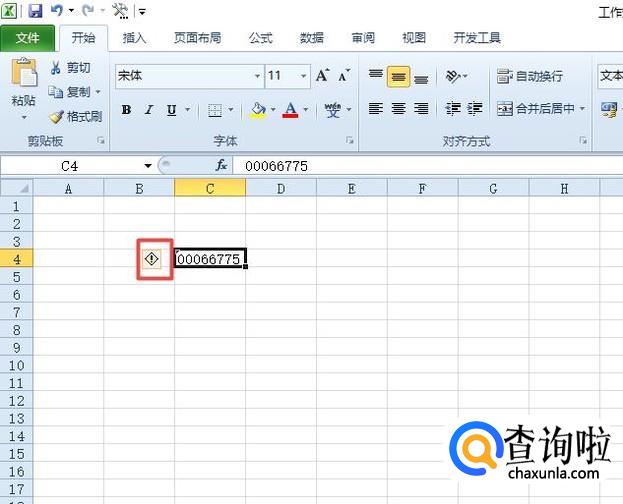
Task: Switch to the 插入 (Insert) tab
Action: pos(134,38)
